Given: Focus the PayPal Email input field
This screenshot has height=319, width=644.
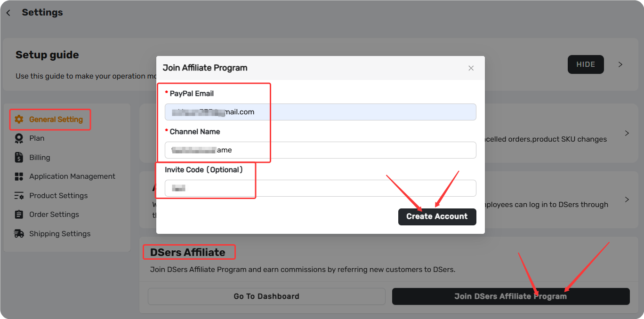Looking at the screenshot, I should click(x=320, y=112).
